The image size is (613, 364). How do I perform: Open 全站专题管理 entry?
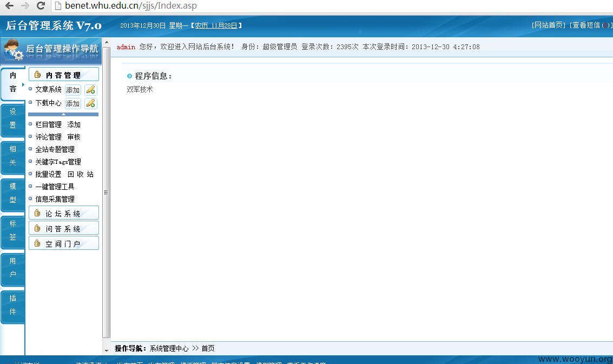tap(55, 149)
